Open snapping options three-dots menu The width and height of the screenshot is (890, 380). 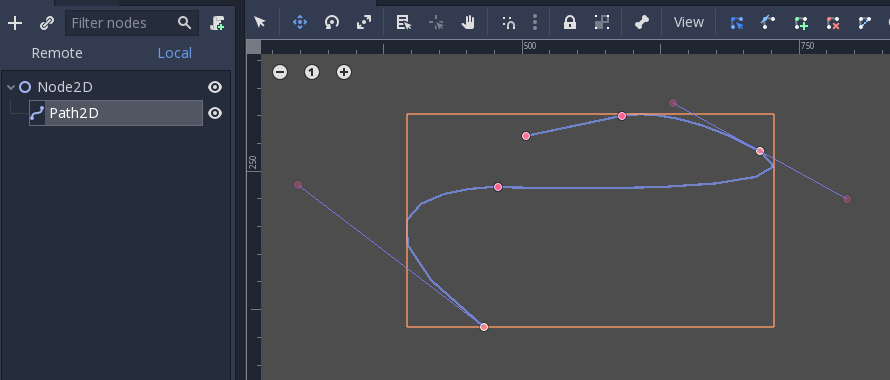(535, 22)
